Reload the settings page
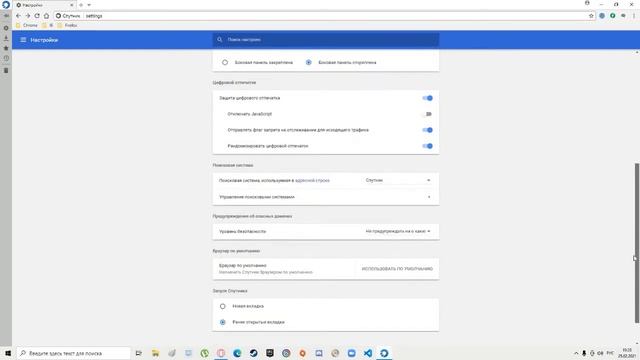The image size is (640, 360). (x=37, y=16)
